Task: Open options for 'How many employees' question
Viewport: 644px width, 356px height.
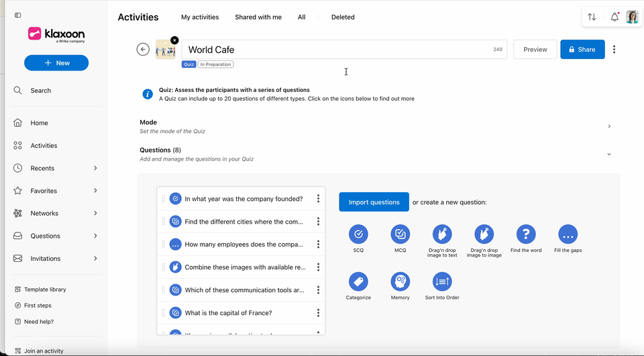Action: [318, 244]
